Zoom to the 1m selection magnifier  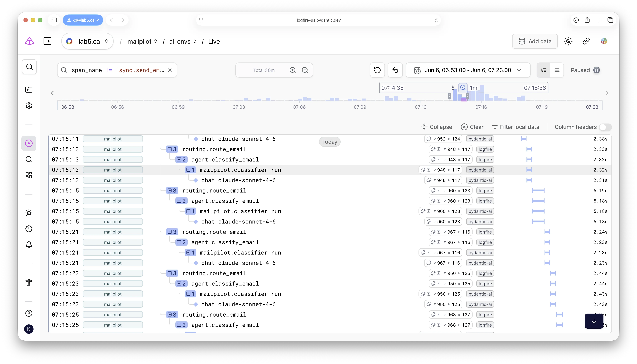463,88
